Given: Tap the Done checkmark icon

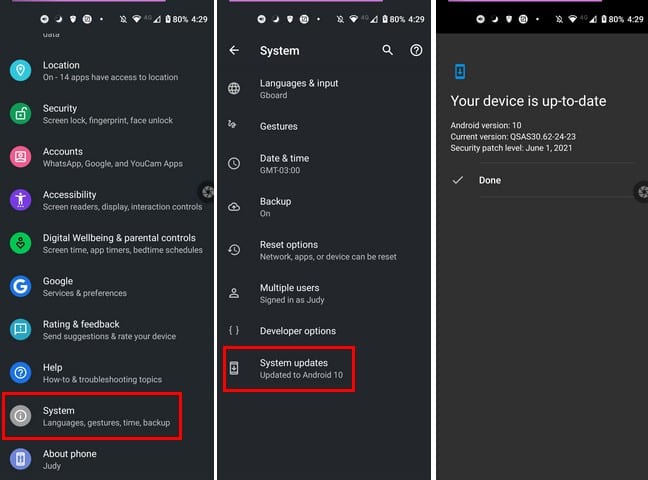Looking at the screenshot, I should tap(457, 180).
